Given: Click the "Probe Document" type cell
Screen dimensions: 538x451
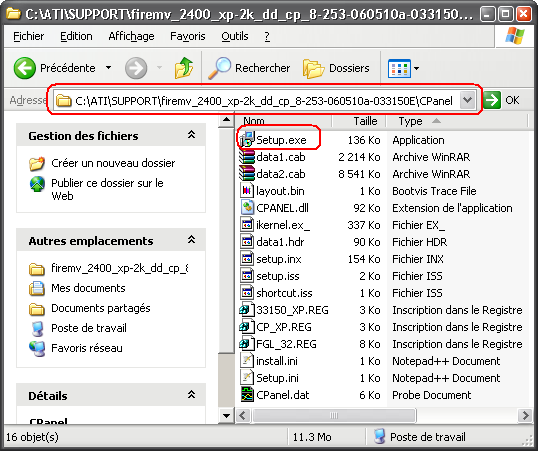Looking at the screenshot, I should [432, 395].
